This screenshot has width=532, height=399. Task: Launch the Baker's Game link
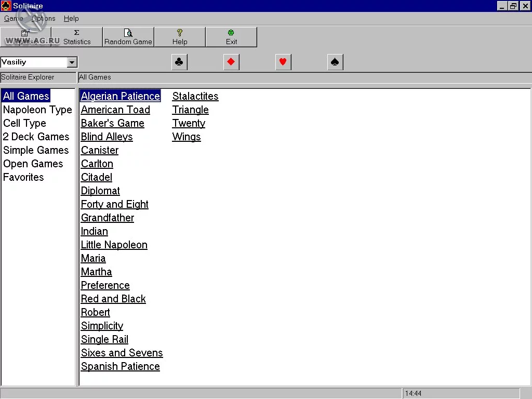pyautogui.click(x=113, y=123)
